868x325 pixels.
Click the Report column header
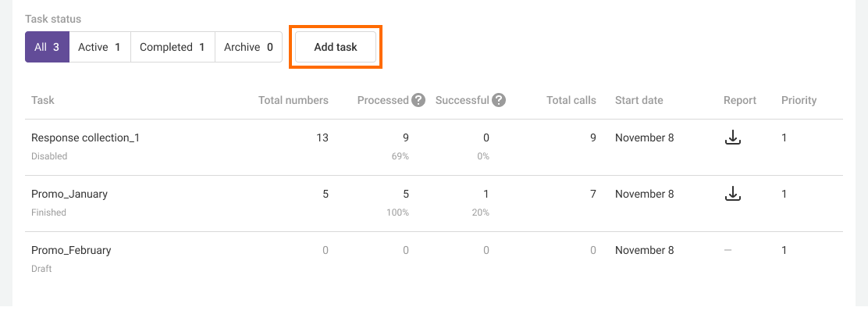[x=739, y=100]
